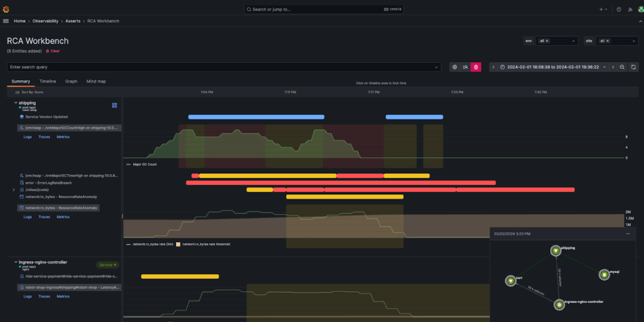
Task: Open the Grafana main menu hamburger icon
Action: click(6, 21)
